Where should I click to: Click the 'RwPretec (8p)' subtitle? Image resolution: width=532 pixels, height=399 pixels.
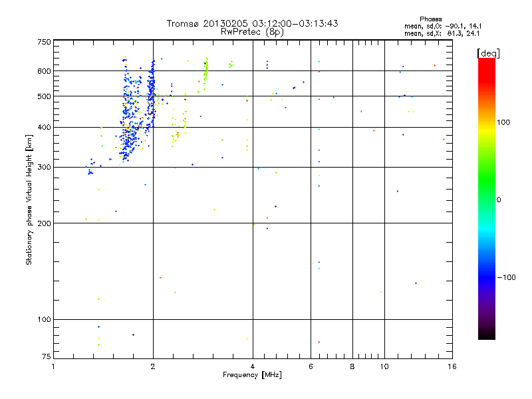point(252,32)
